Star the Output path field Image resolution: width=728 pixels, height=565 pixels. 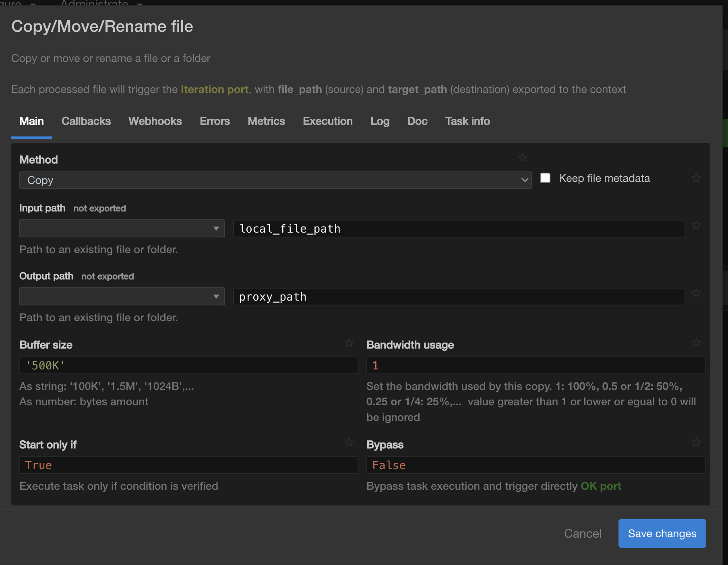coord(696,293)
